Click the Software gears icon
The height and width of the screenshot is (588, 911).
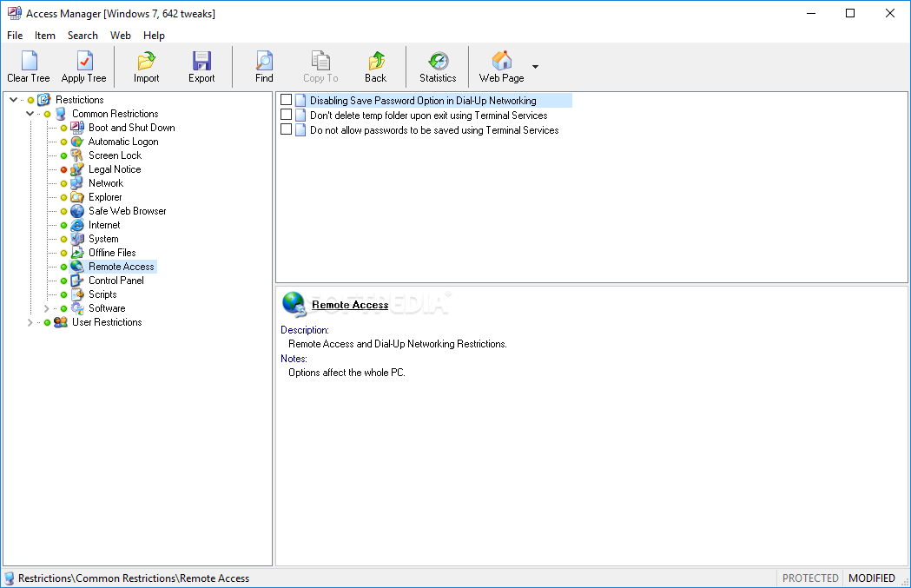[77, 308]
